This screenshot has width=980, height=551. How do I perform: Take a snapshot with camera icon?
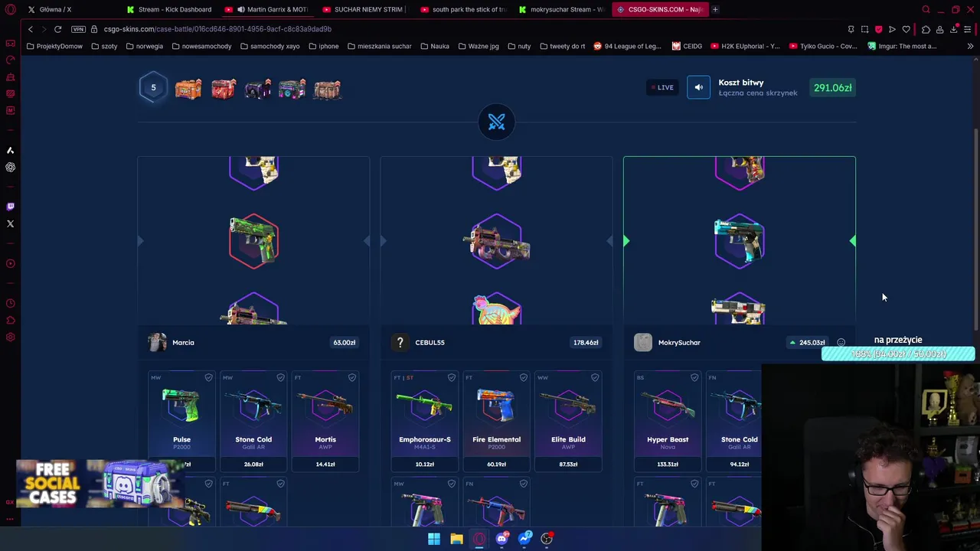864,29
